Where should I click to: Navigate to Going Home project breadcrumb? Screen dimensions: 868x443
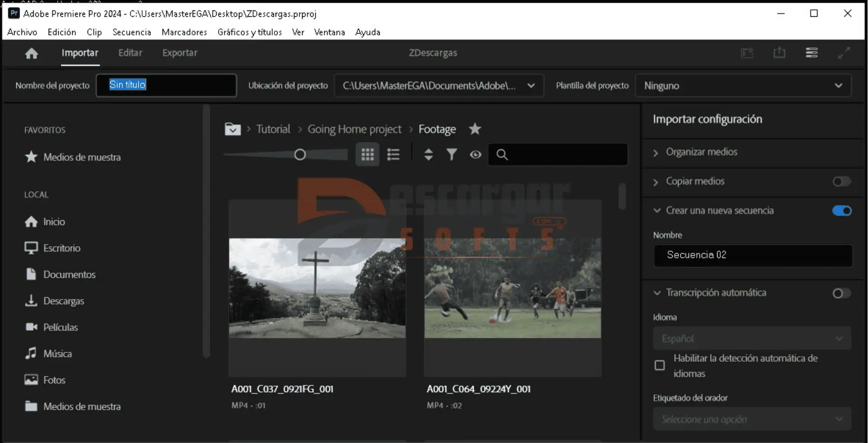tap(355, 129)
